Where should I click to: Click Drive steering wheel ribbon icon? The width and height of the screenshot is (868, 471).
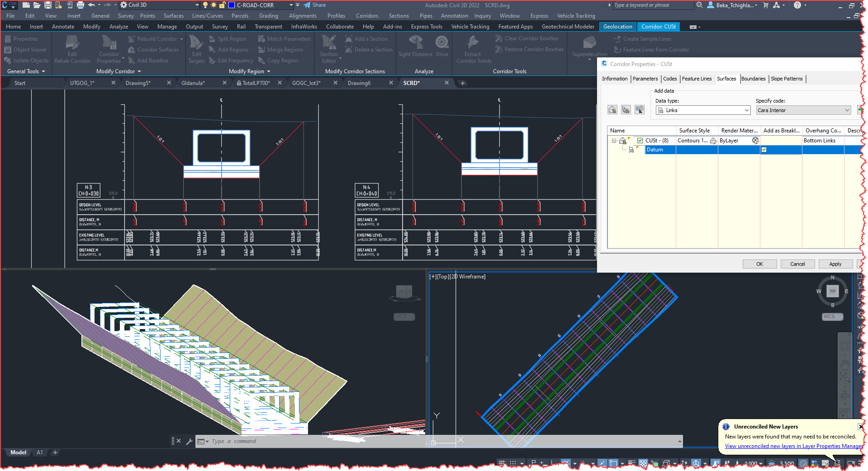click(442, 46)
